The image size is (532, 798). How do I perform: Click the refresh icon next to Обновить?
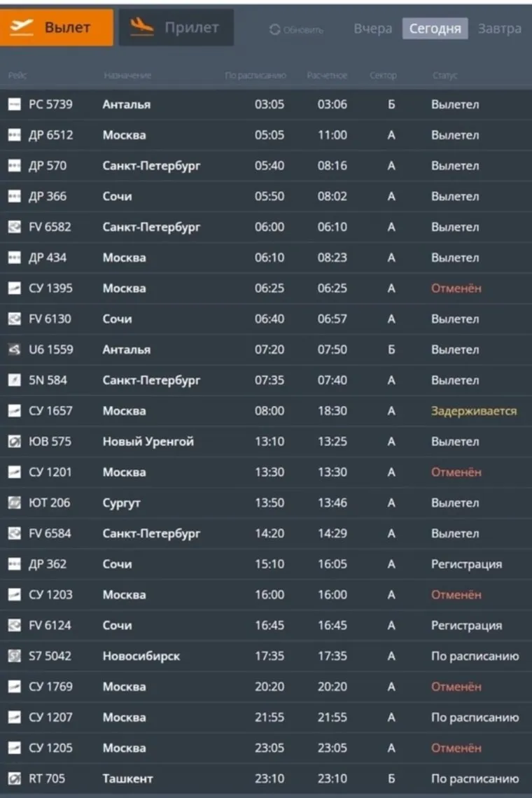[274, 29]
